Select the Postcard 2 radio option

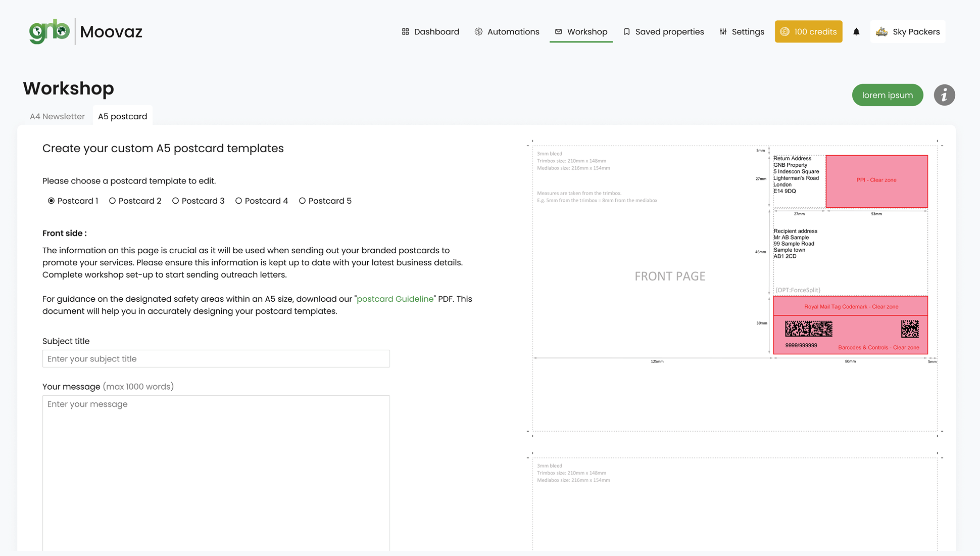tap(113, 201)
